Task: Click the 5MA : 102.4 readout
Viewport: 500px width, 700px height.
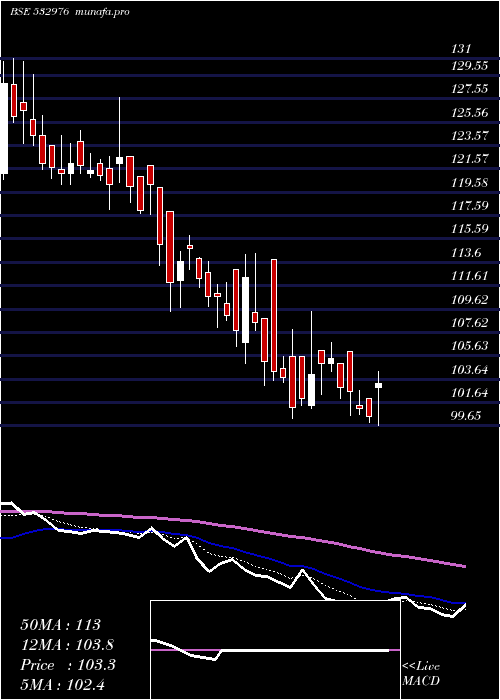Action: pyautogui.click(x=62, y=685)
